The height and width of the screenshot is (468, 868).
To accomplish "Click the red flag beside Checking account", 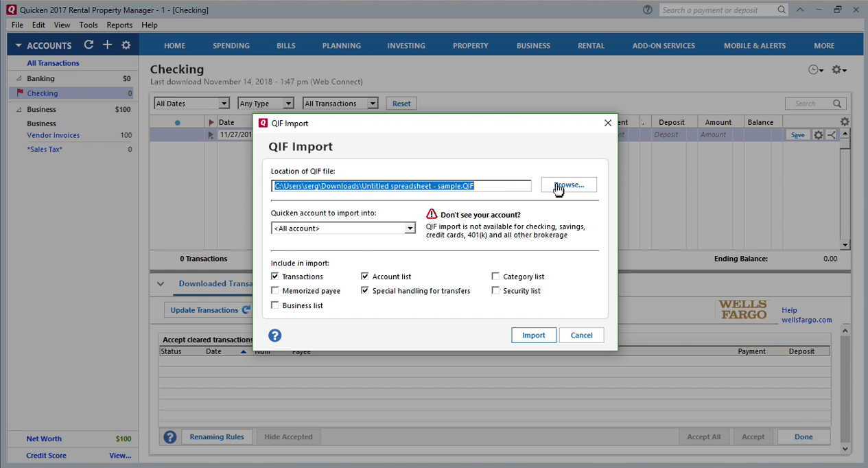I will pyautogui.click(x=20, y=93).
